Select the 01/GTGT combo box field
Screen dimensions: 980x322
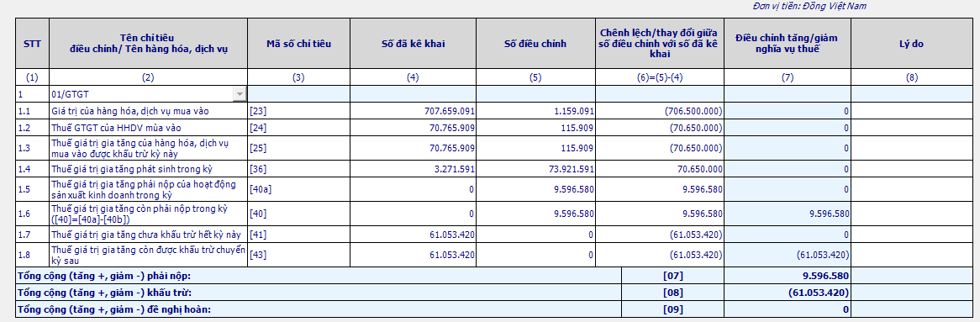click(x=148, y=94)
